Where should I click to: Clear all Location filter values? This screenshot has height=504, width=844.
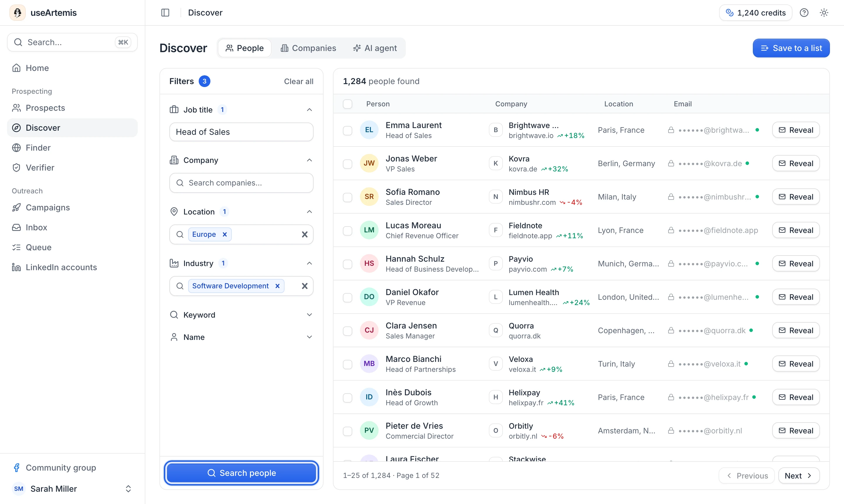click(305, 234)
